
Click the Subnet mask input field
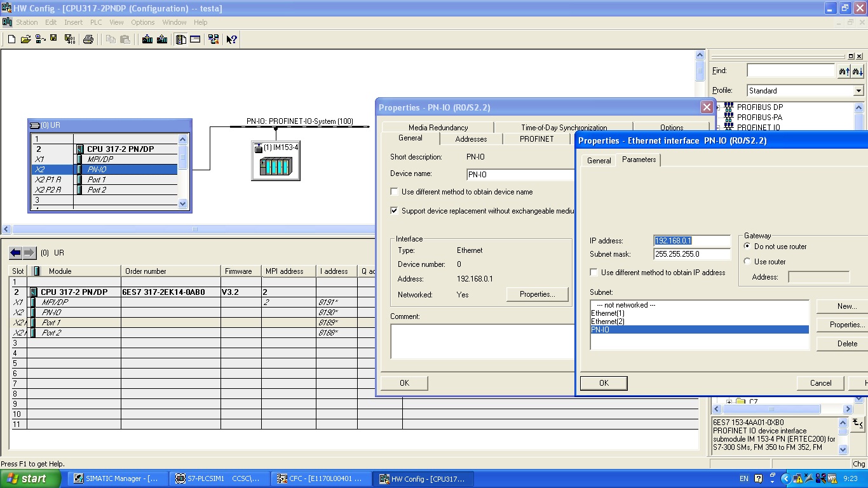(x=692, y=254)
